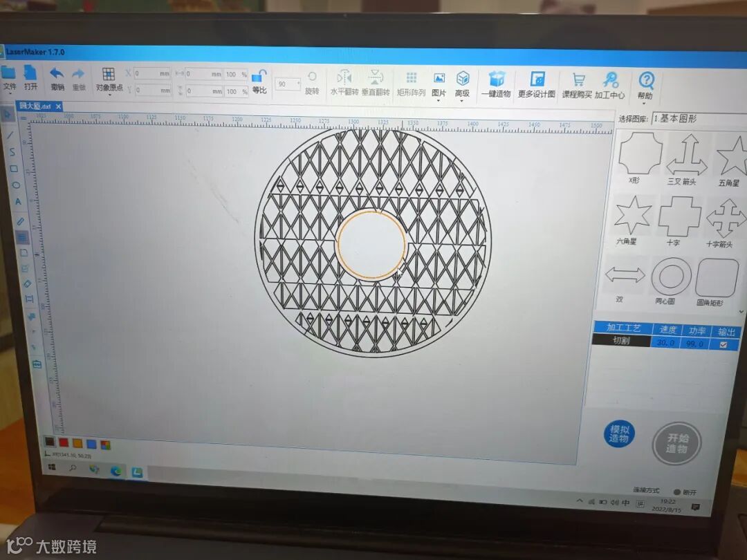Insert the X形 shape thumbnail
747x560 pixels.
pos(640,153)
